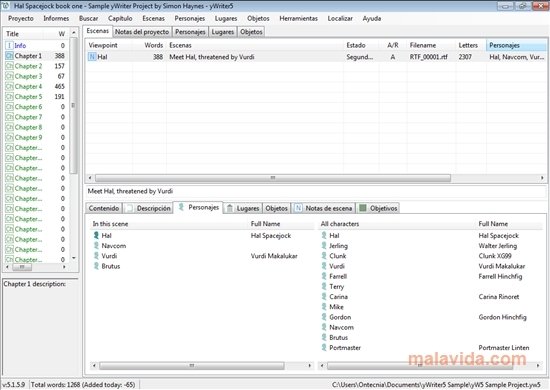Open the Herramientas menu
Viewport: 550px width, 390px height.
[299, 18]
